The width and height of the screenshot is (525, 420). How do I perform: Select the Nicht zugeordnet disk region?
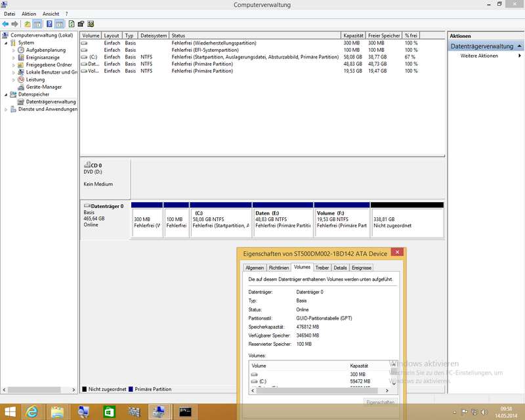407,220
